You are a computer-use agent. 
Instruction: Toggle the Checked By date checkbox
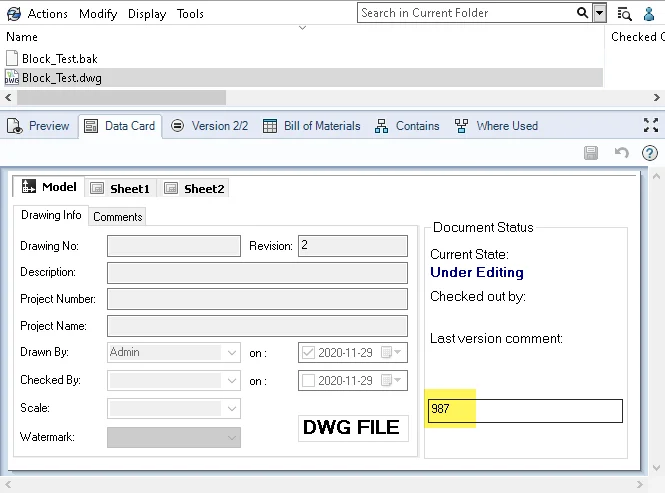tap(308, 381)
